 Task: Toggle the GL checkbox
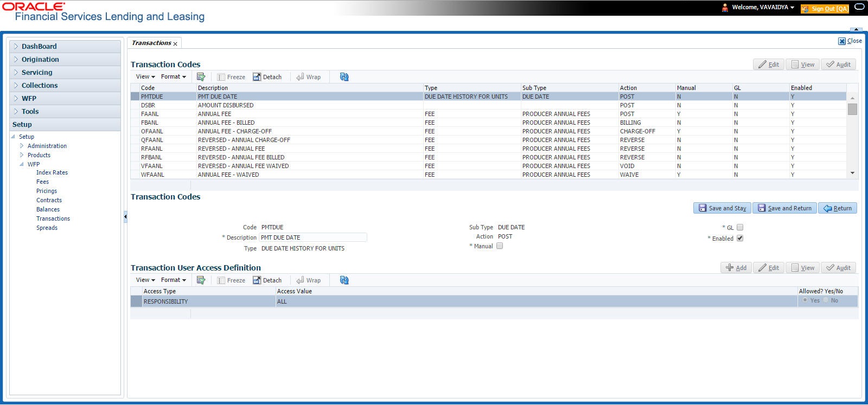740,228
